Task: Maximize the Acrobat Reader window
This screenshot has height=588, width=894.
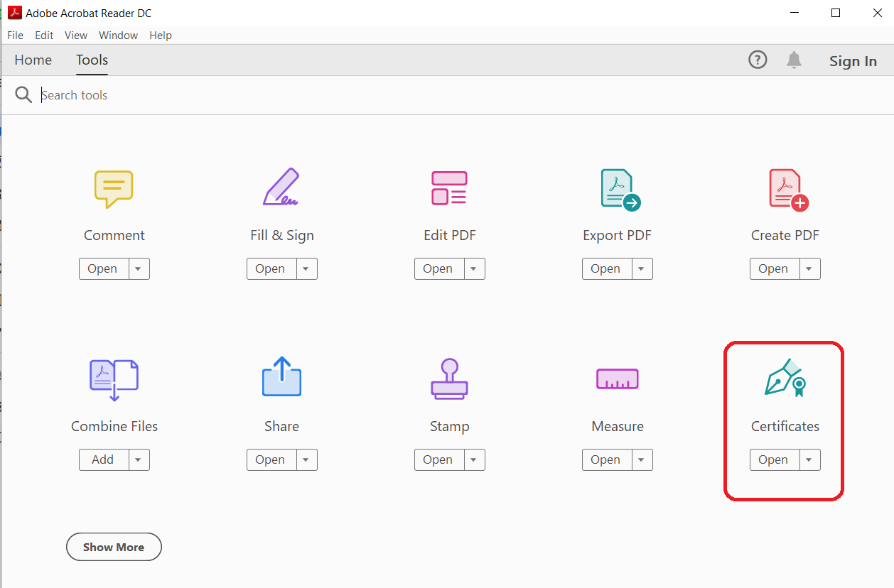Action: click(836, 13)
